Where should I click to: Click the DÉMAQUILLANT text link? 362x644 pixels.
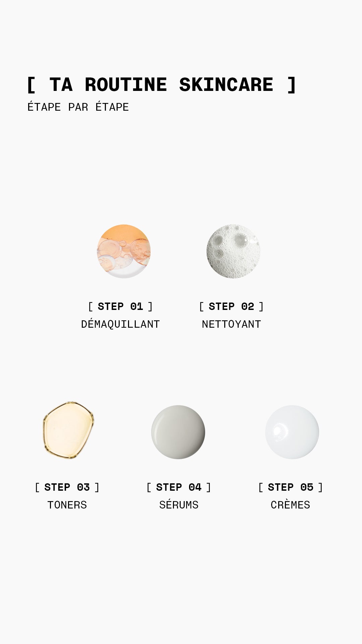coord(120,324)
